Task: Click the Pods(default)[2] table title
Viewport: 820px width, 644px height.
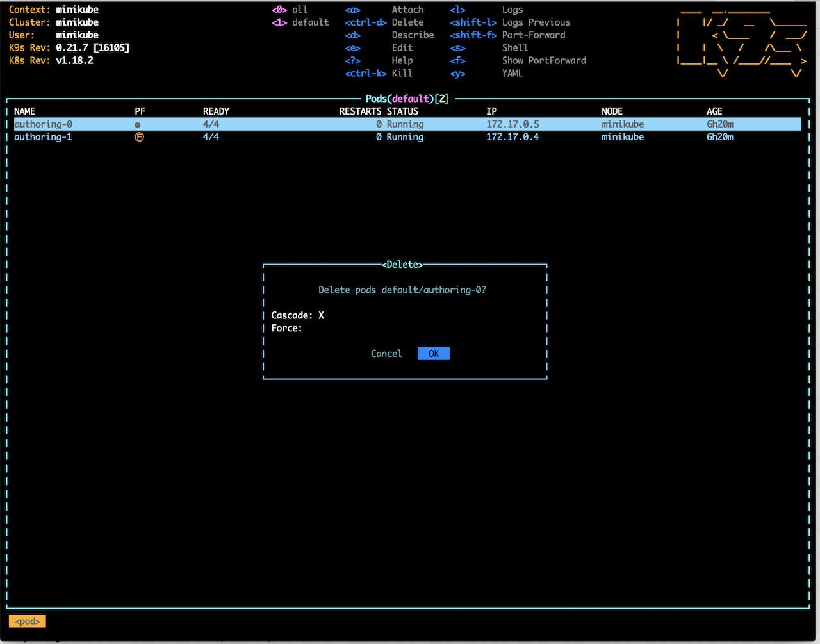Action: tap(407, 99)
